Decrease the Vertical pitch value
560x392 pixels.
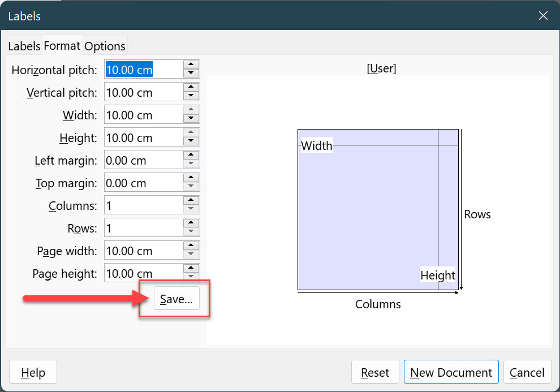click(x=191, y=96)
